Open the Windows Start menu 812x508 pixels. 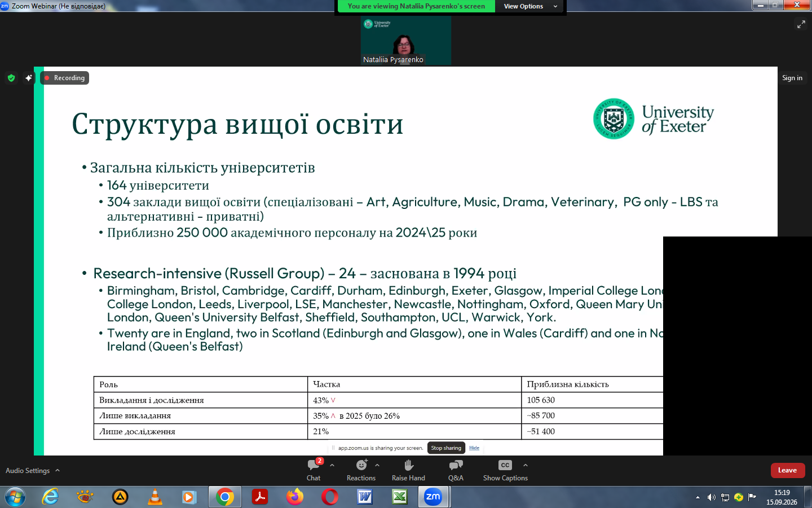click(x=15, y=497)
